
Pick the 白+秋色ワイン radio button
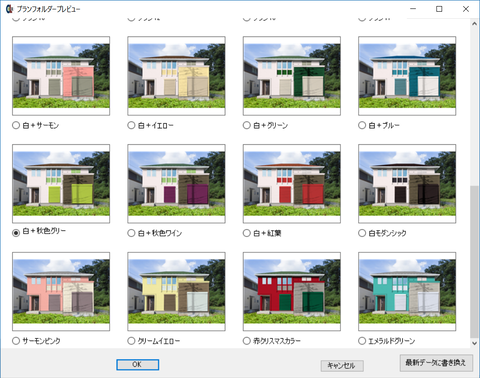[x=131, y=233]
